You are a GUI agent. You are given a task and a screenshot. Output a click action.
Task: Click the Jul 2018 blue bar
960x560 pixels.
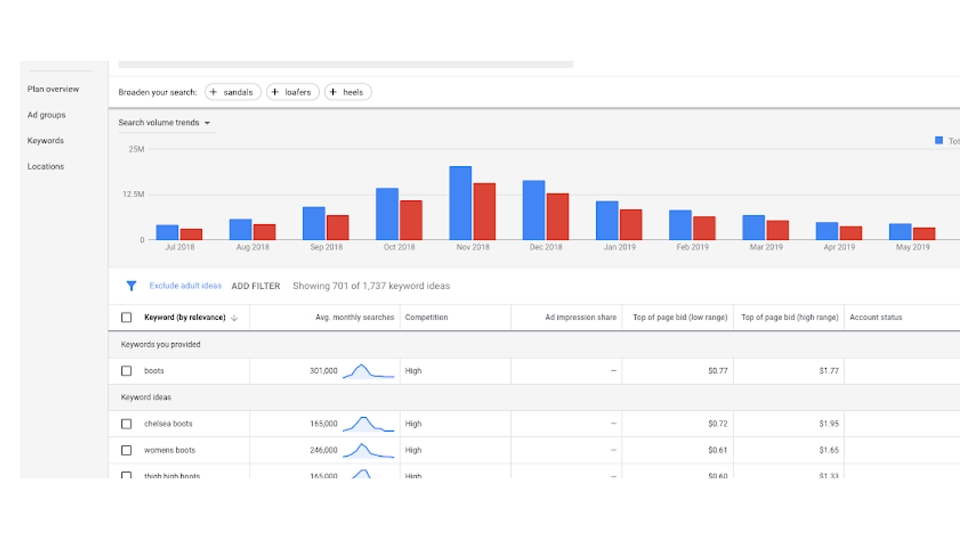pyautogui.click(x=167, y=232)
